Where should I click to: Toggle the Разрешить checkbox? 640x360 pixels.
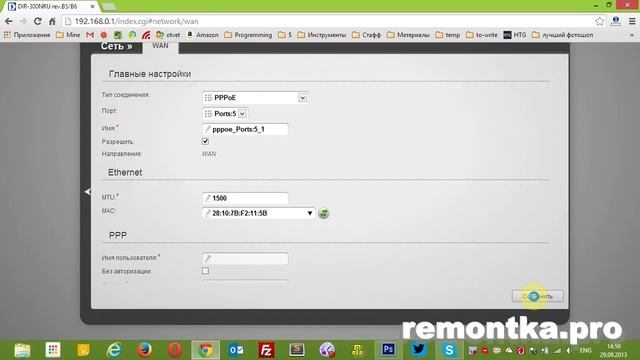(205, 141)
